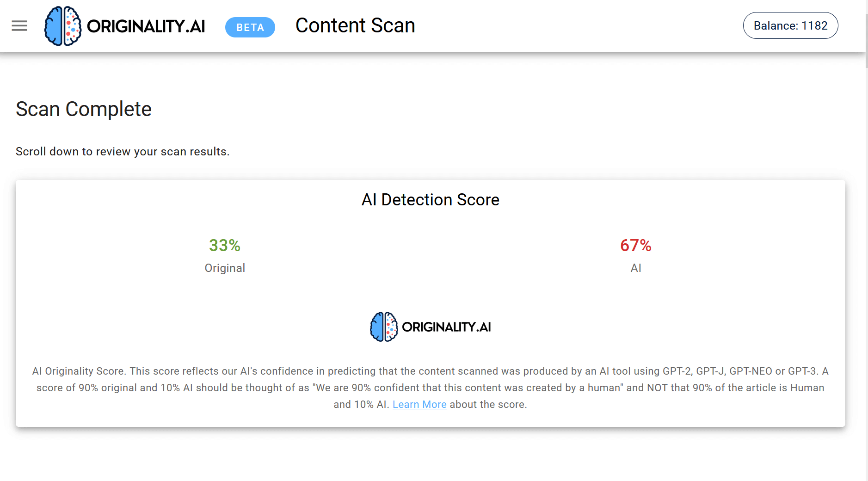Click the AI Detection Score heading
868x481 pixels.
click(x=431, y=200)
